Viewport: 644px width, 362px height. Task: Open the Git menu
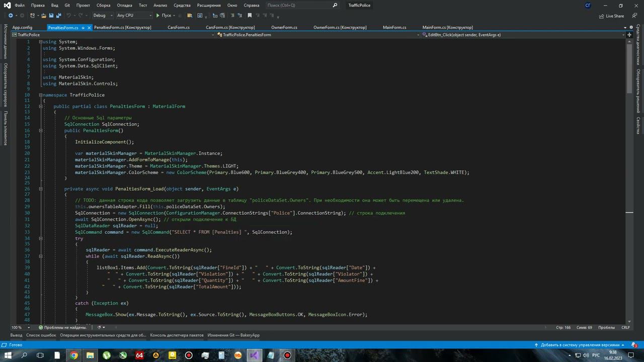pos(67,5)
